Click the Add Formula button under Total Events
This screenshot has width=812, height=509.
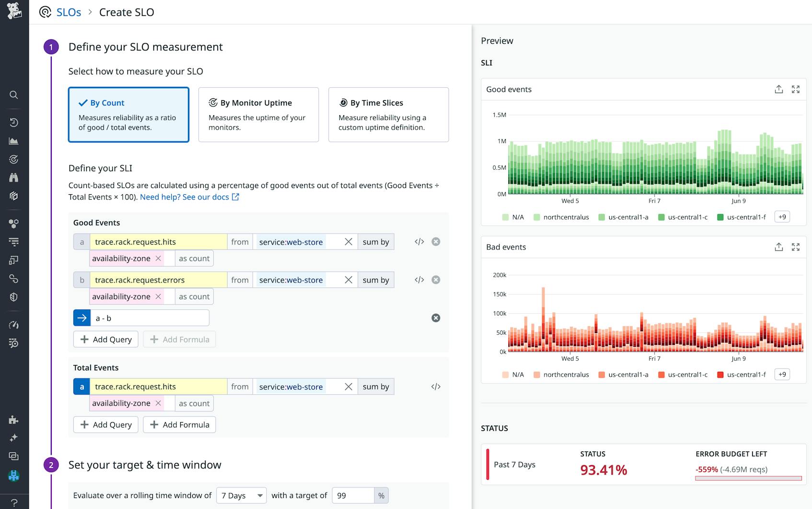[x=179, y=425]
